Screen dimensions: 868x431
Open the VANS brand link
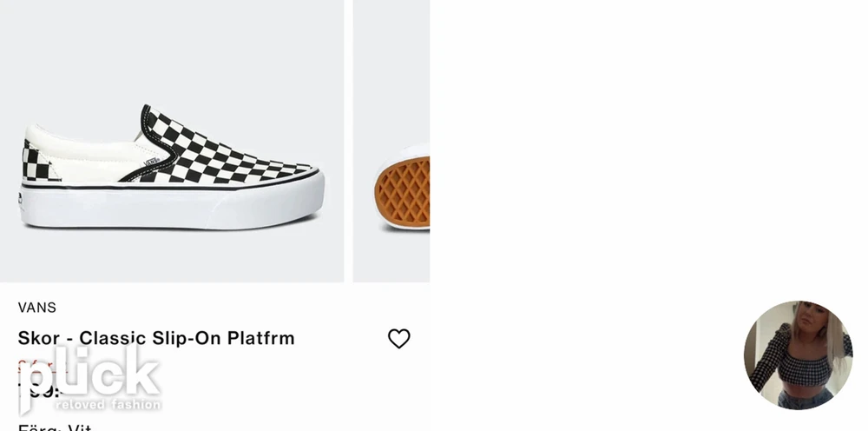[37, 308]
